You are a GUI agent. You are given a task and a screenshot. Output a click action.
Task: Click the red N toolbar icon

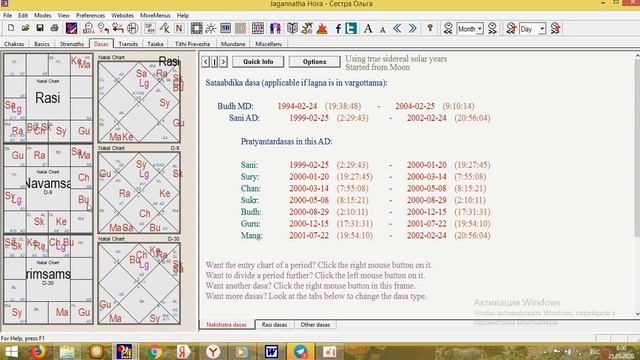click(x=179, y=28)
